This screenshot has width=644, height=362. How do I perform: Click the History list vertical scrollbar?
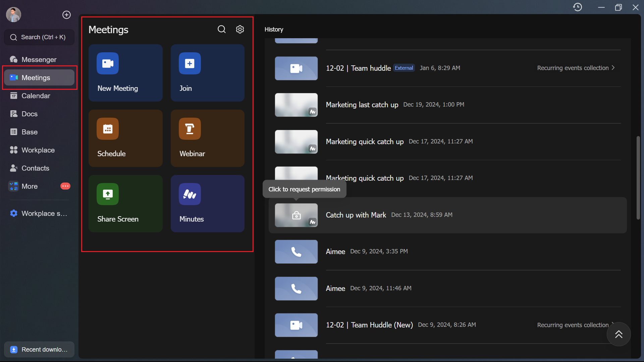(x=638, y=178)
